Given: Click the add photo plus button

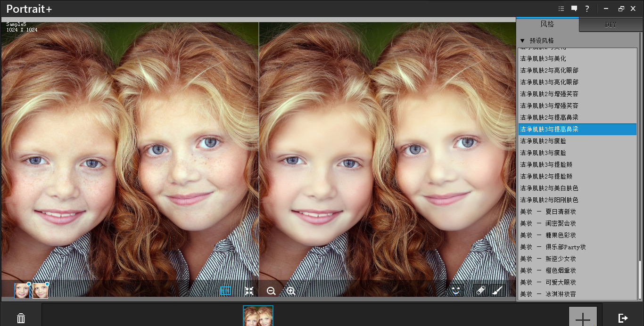Looking at the screenshot, I should coord(583,318).
